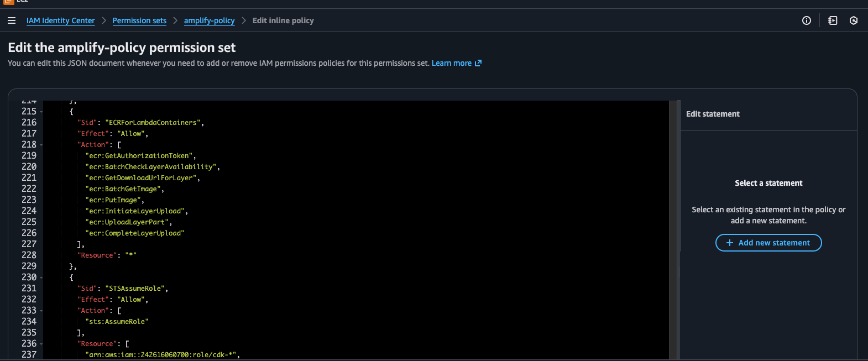Click the hexagon settings icon
Image resolution: width=868 pixels, height=361 pixels.
point(854,20)
